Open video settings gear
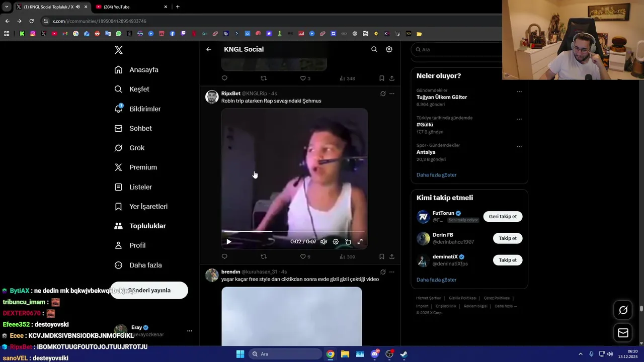Viewport: 644px width, 362px height. tap(336, 242)
